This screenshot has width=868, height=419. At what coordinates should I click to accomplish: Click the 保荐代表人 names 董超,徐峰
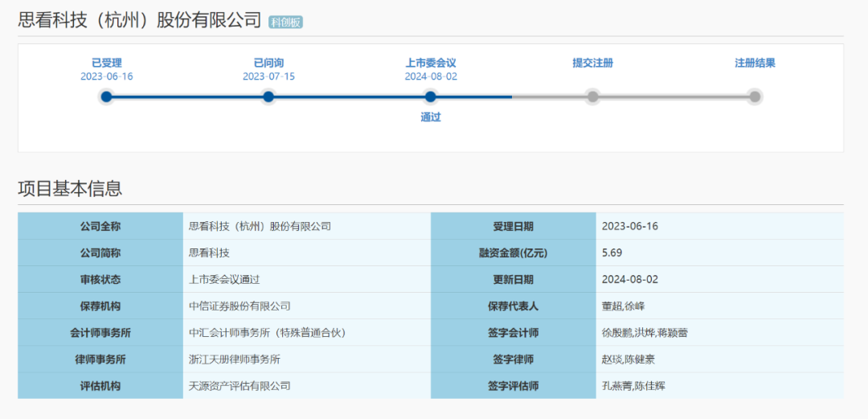tap(624, 306)
